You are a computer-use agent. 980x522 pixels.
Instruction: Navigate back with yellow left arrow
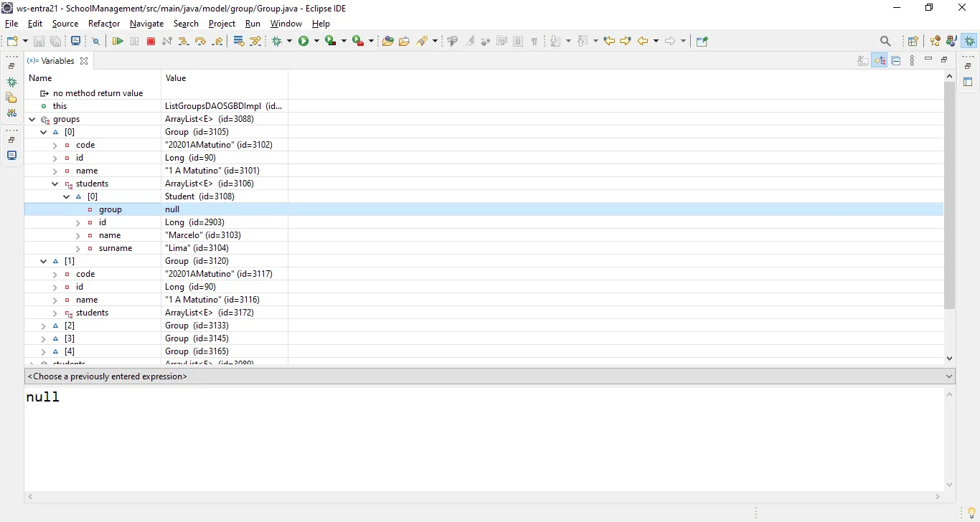point(644,41)
